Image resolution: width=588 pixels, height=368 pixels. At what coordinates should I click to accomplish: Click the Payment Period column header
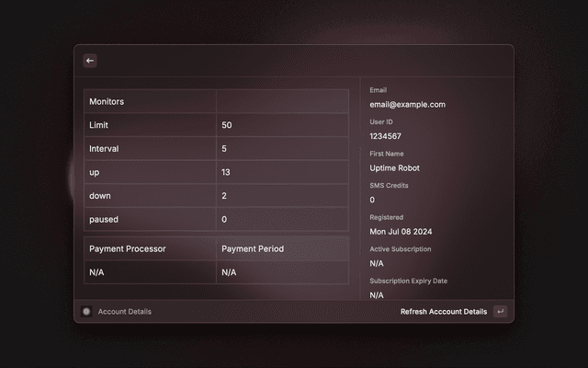pos(253,248)
